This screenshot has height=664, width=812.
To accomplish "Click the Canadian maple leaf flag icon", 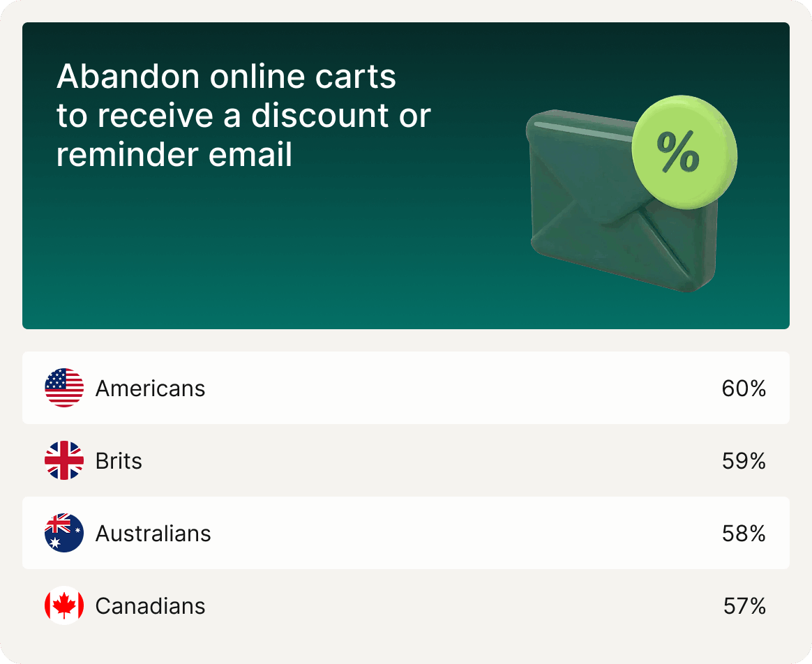I will [x=64, y=605].
